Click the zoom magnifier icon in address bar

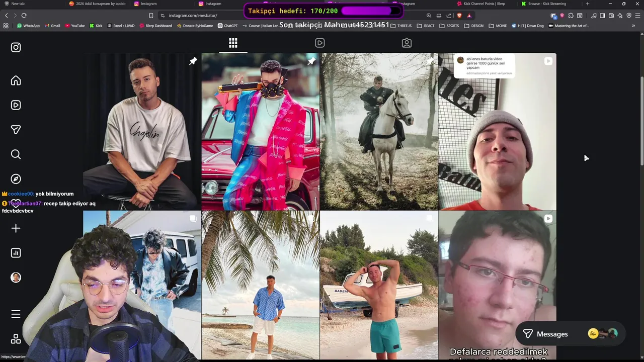[429, 16]
